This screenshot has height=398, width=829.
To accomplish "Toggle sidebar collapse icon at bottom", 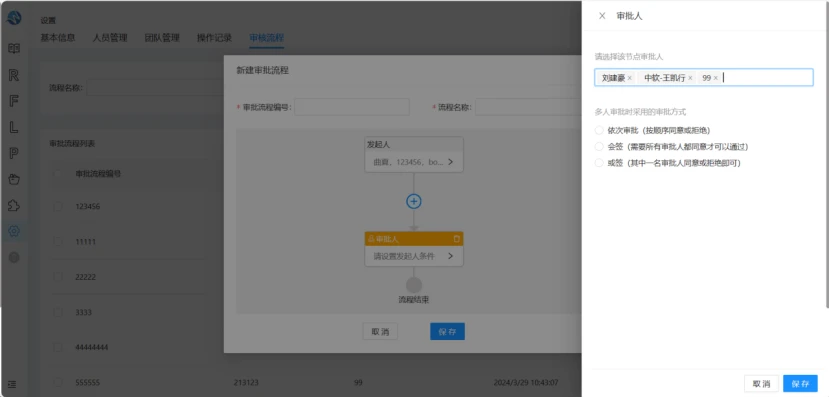I will click(12, 384).
